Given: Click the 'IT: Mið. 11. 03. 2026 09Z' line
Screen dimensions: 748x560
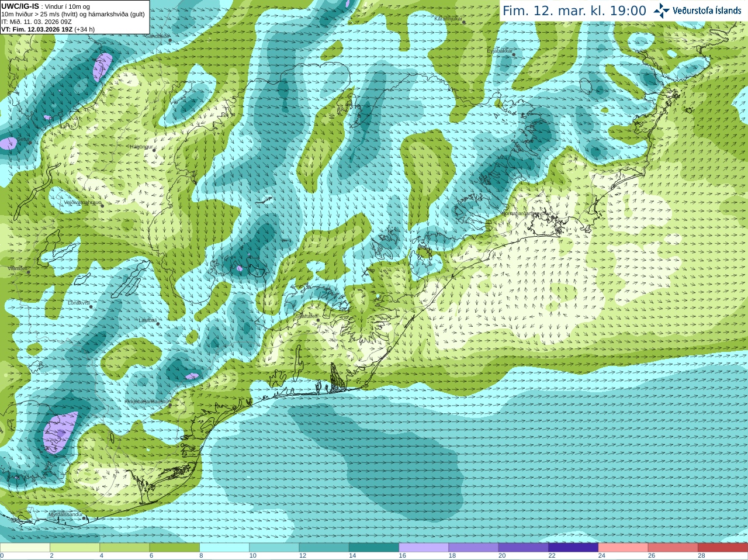Looking at the screenshot, I should pos(36,22).
